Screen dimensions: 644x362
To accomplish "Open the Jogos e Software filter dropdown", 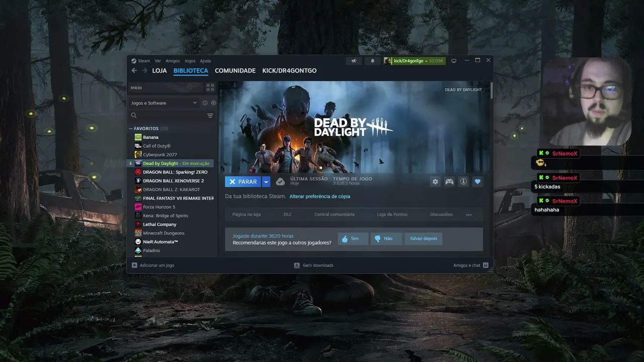I will [164, 103].
